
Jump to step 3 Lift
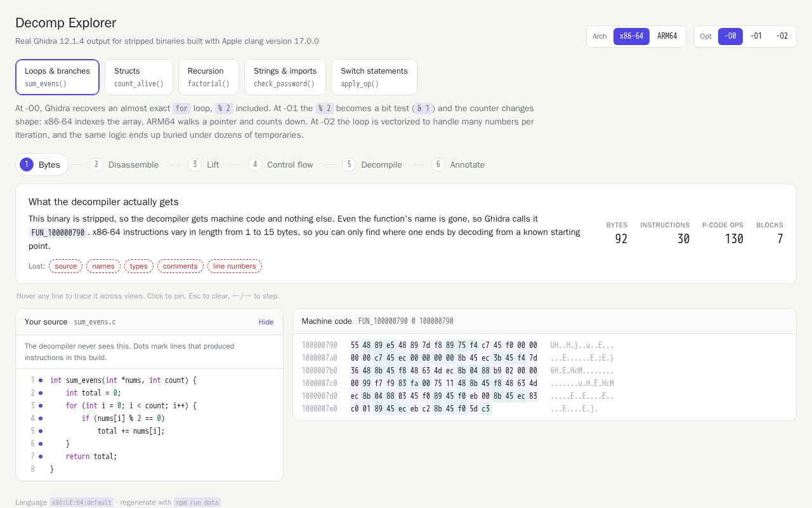204,164
